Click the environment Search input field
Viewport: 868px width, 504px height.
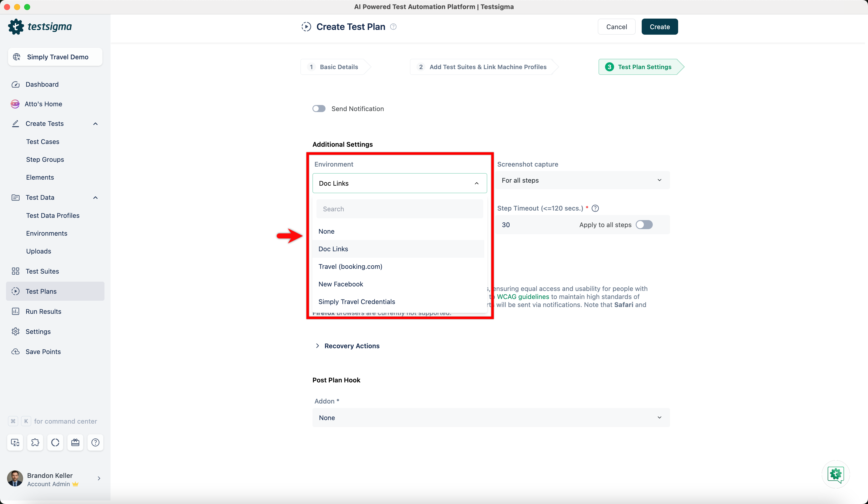coord(400,209)
